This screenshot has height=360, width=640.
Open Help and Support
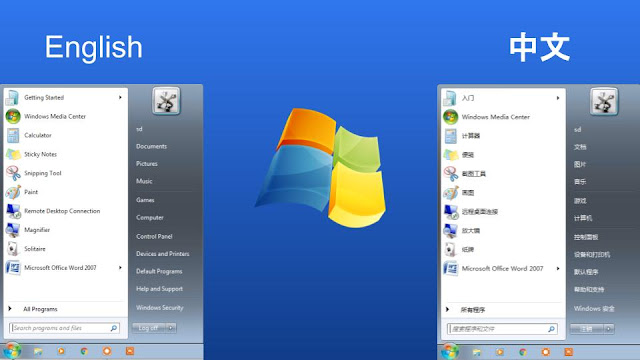(159, 289)
